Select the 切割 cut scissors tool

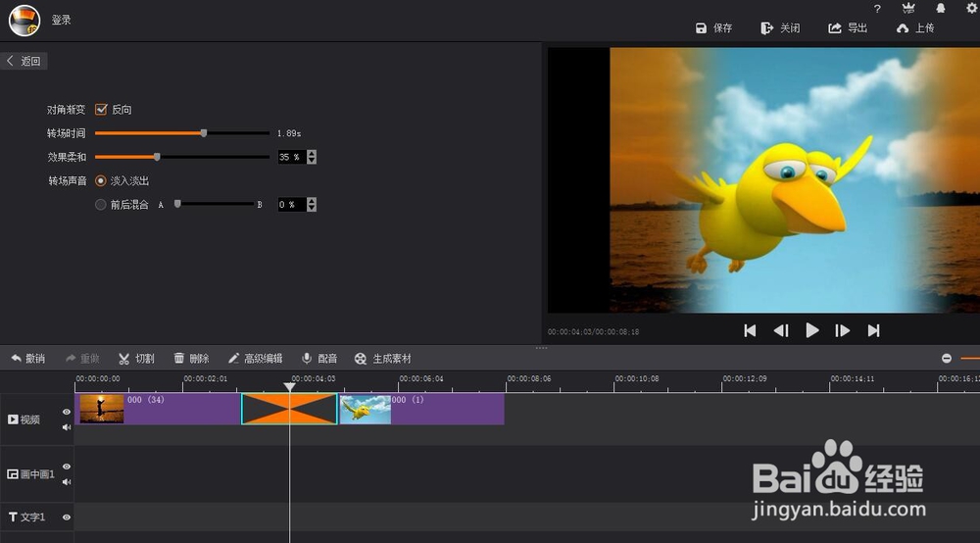click(136, 359)
